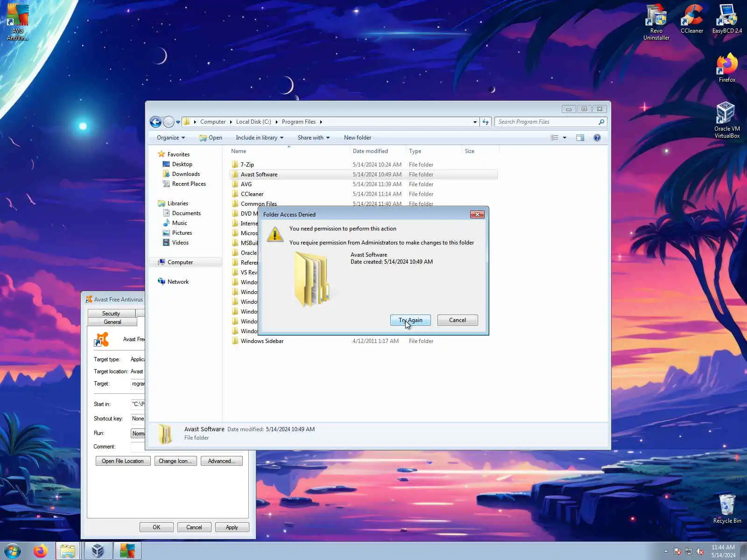The height and width of the screenshot is (560, 747).
Task: Open the address bar history dropdown
Action: pyautogui.click(x=475, y=122)
